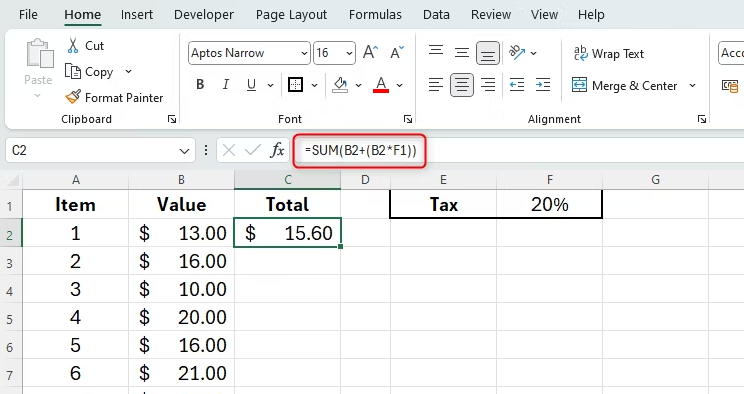
Task: Open the Formulas tab
Action: coord(375,15)
